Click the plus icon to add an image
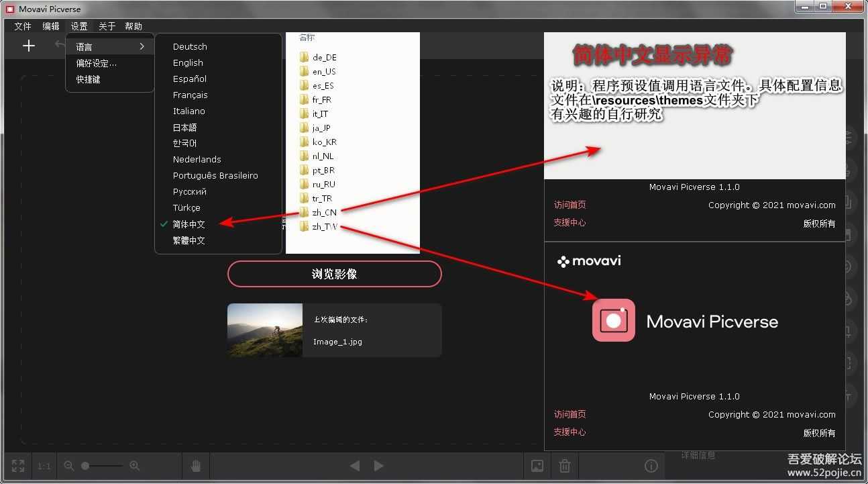868x484 pixels. (28, 46)
